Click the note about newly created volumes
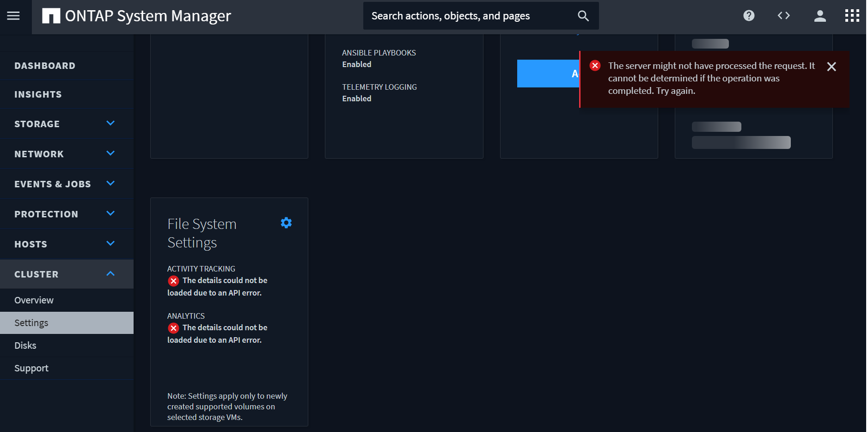Screen dimensions: 868x432 [x=227, y=407]
